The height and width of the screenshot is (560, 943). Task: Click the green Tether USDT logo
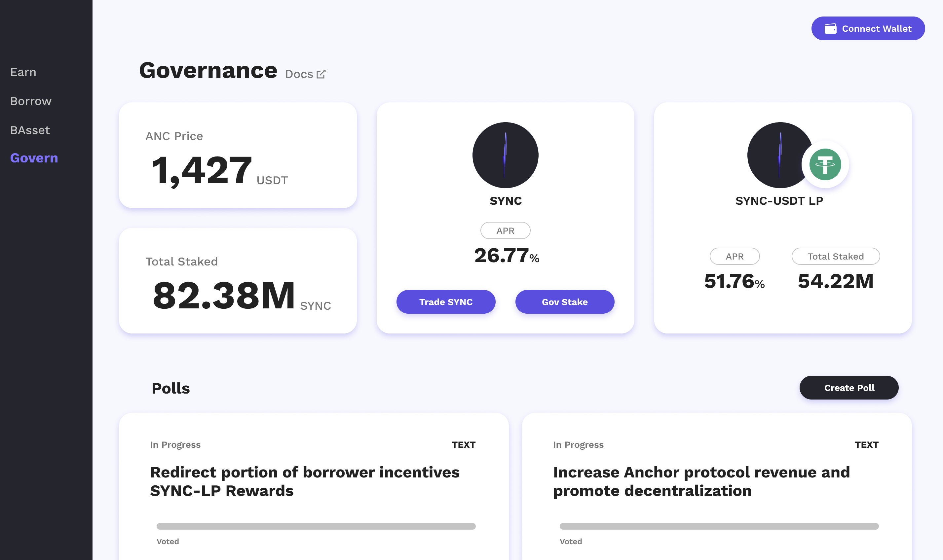pyautogui.click(x=825, y=164)
